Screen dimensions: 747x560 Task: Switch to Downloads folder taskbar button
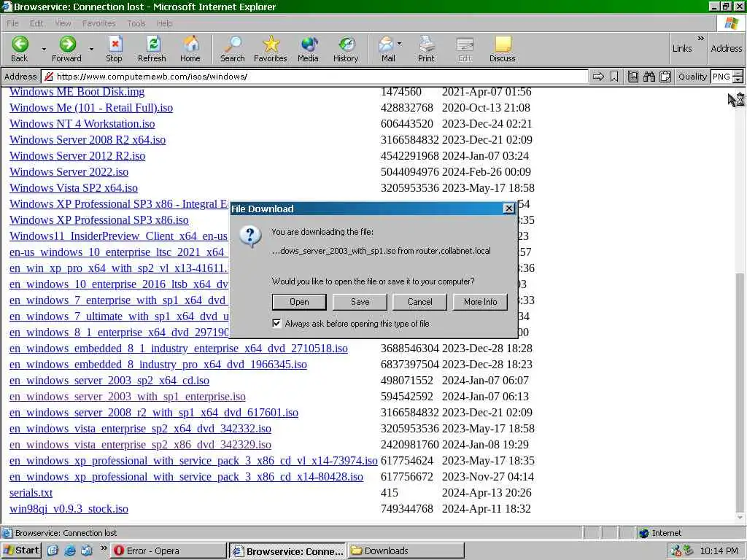pos(406,551)
